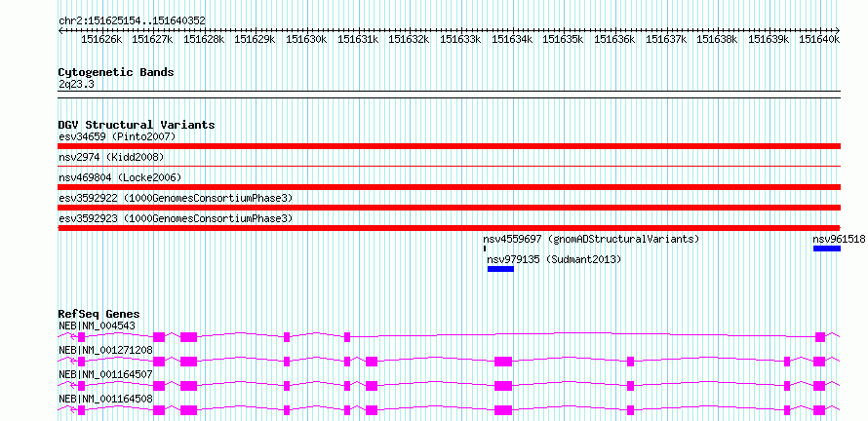Image resolution: width=868 pixels, height=421 pixels.
Task: Click the chr2:151625154..151640352 region label
Action: click(x=132, y=20)
